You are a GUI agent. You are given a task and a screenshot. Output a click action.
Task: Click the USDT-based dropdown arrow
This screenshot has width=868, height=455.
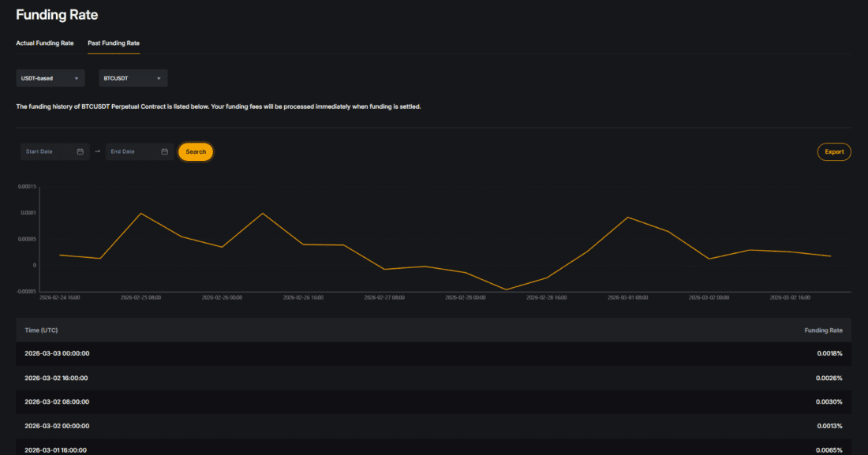pyautogui.click(x=77, y=78)
